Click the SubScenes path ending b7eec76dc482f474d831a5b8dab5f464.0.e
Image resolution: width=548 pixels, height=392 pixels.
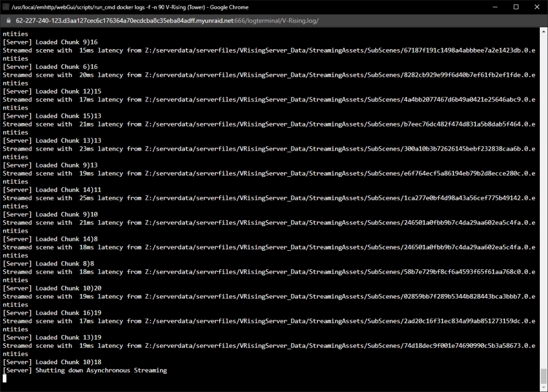coord(340,124)
